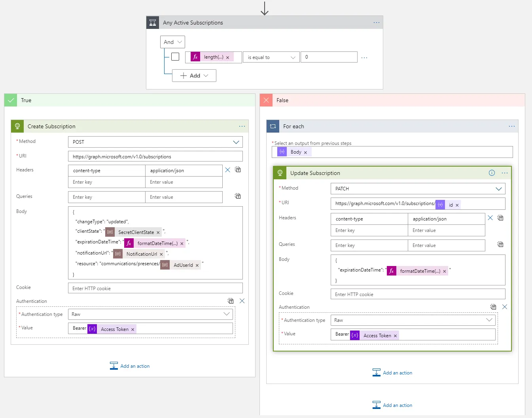Image resolution: width=532 pixels, height=418 pixels.
Task: Toggle Create Subscription authentication text mode icon
Action: (x=231, y=301)
